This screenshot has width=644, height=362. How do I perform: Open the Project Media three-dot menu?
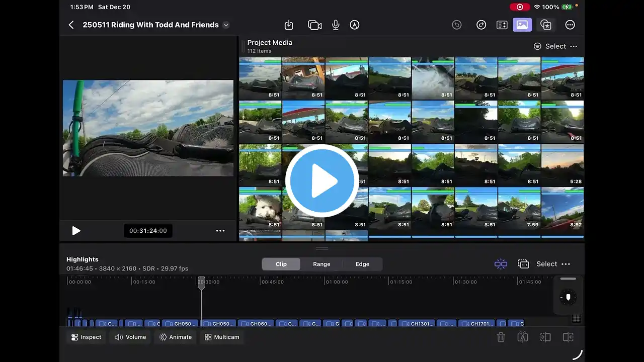pos(574,46)
